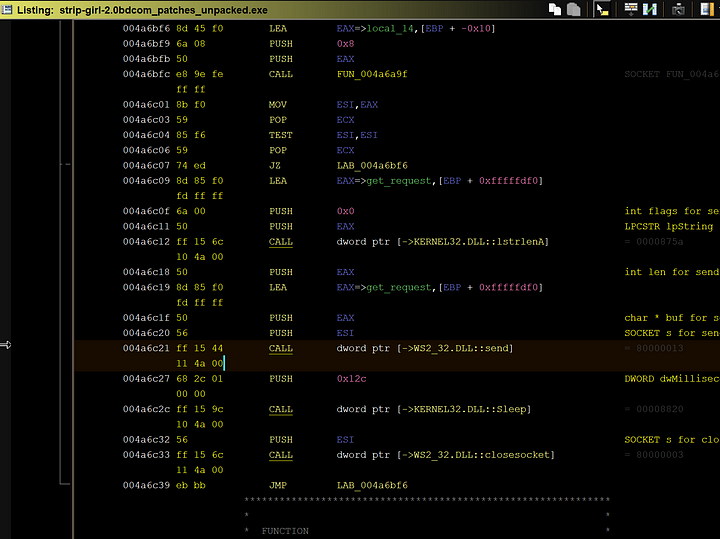Click address 004a6c21 of the send call

(146, 348)
